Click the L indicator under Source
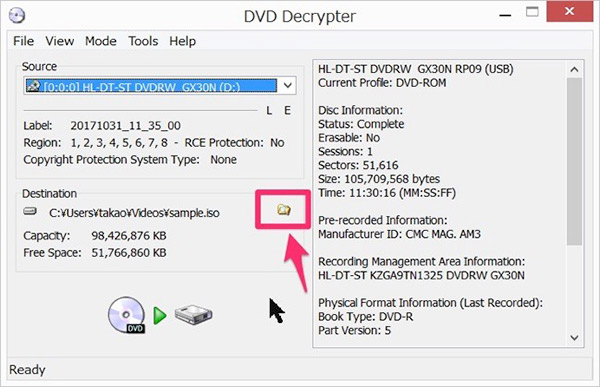600x387 pixels. [x=269, y=111]
